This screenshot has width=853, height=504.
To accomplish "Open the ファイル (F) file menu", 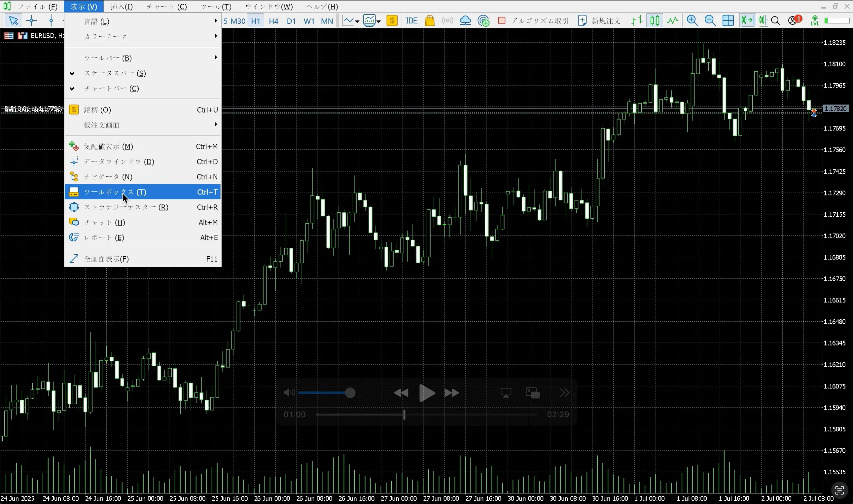I will click(37, 6).
